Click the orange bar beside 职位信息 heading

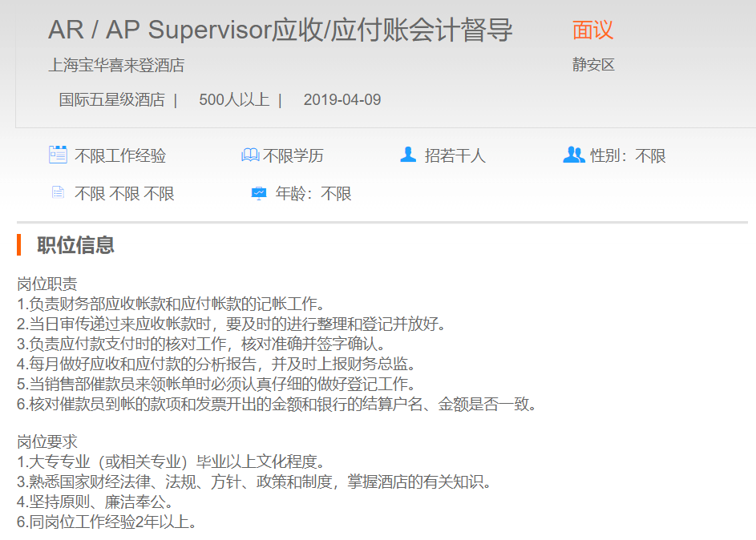18,244
